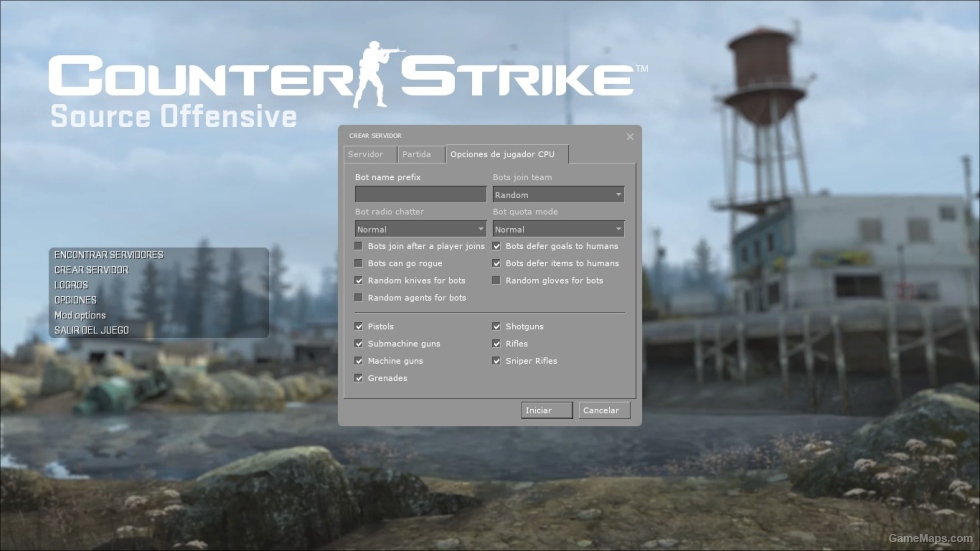Disable Sniper Rifles for bots

pyautogui.click(x=496, y=360)
